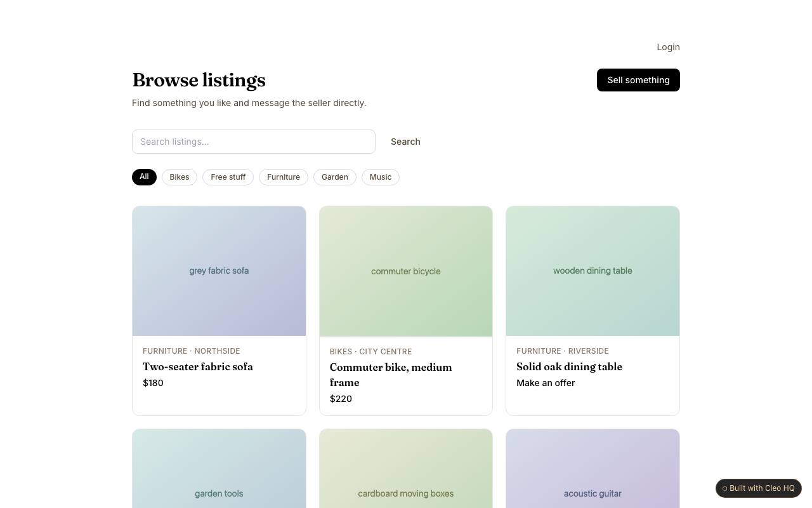Screen dimensions: 812x508
Task: Filter listings by Bikes
Action: pos(180,177)
